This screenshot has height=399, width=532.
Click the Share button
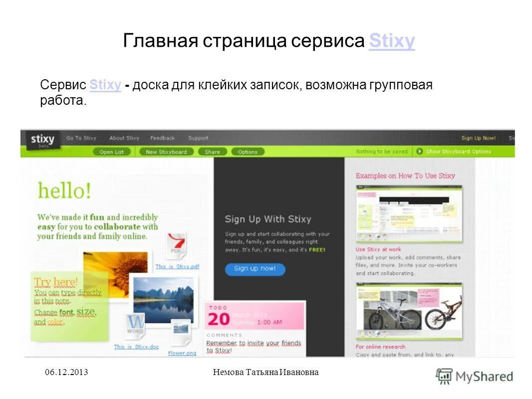click(213, 152)
